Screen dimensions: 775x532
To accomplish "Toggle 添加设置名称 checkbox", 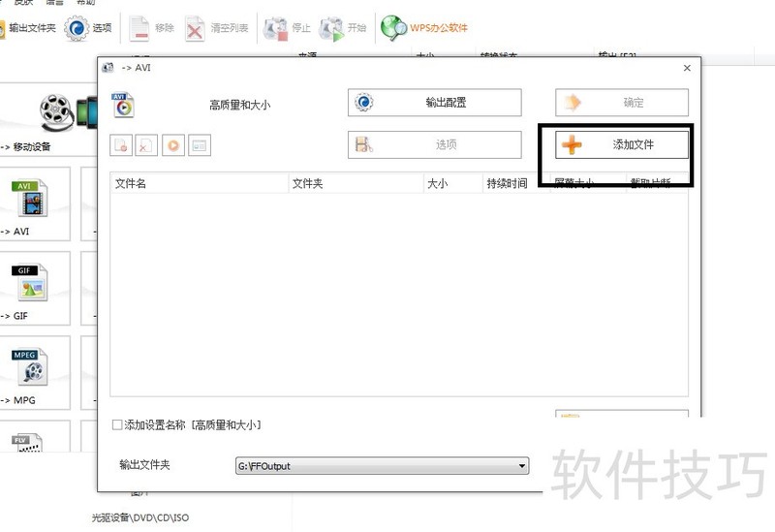I will click(x=117, y=424).
